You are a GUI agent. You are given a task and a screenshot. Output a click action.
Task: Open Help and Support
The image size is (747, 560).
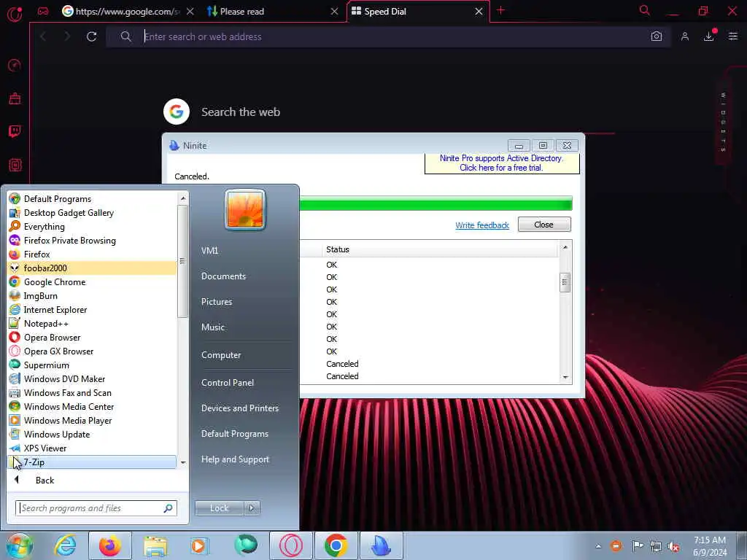pyautogui.click(x=235, y=459)
